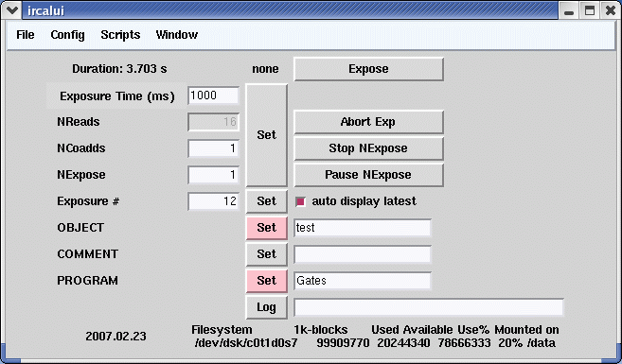
Task: Open the File menu
Action: tap(25, 35)
